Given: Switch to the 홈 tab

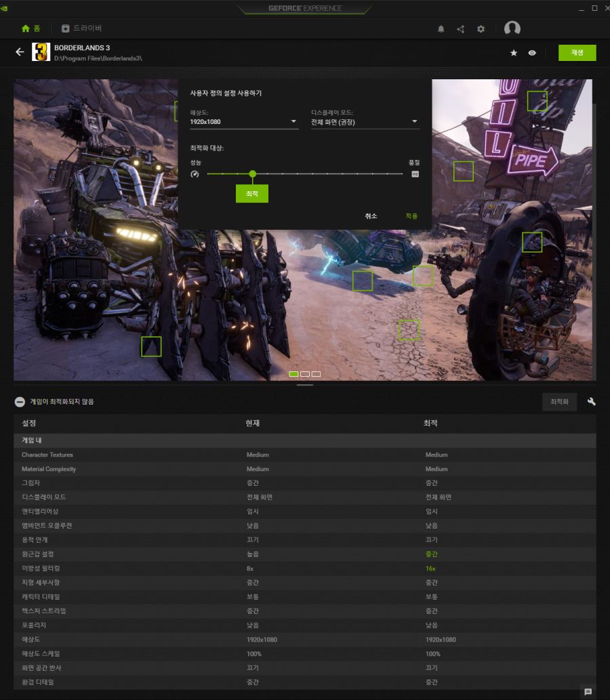Looking at the screenshot, I should (x=30, y=28).
